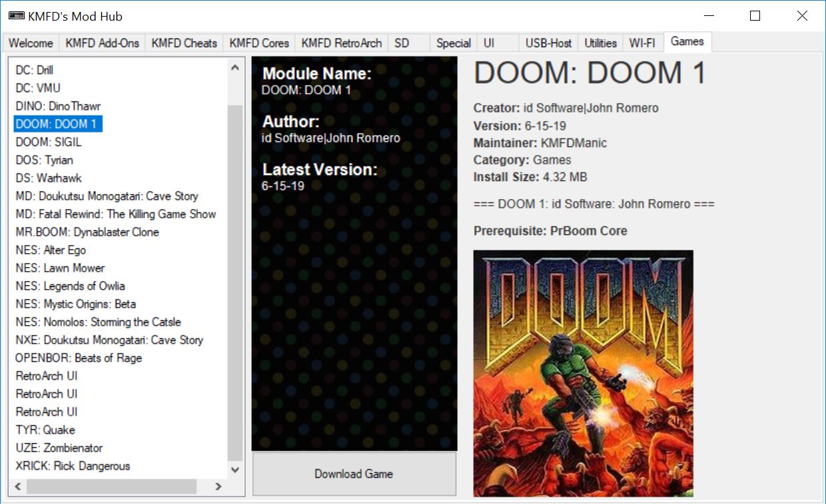This screenshot has height=504, width=826.
Task: Click the game list scroll right arrow
Action: pyautogui.click(x=218, y=487)
